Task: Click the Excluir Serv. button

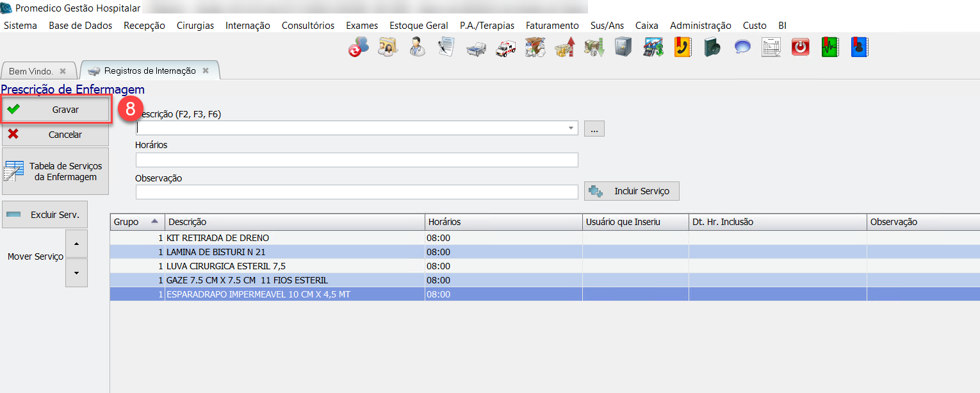Action: click(x=45, y=215)
